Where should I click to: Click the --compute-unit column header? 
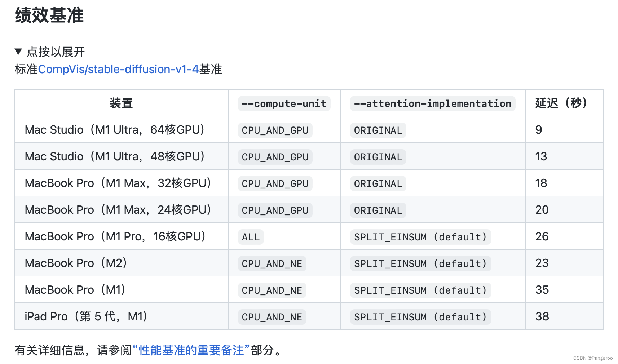click(284, 103)
